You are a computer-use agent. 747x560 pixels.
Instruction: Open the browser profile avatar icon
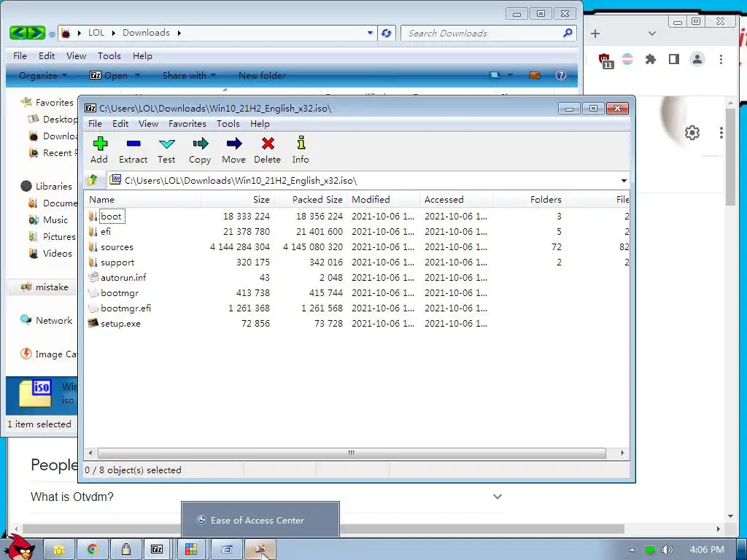pyautogui.click(x=697, y=59)
